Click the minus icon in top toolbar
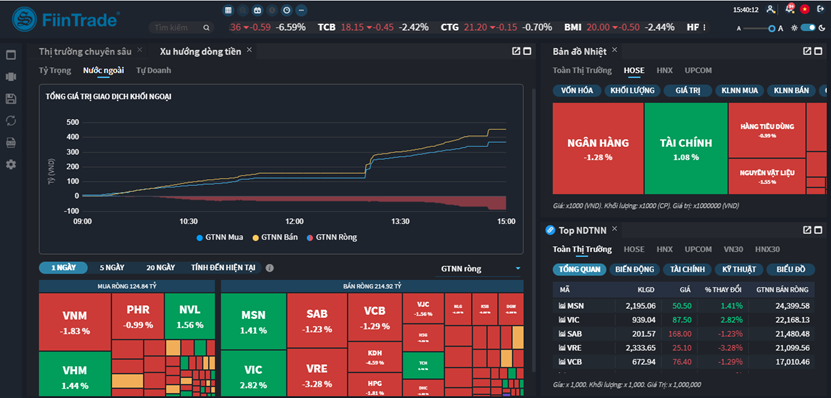The image size is (831, 398). (x=301, y=10)
